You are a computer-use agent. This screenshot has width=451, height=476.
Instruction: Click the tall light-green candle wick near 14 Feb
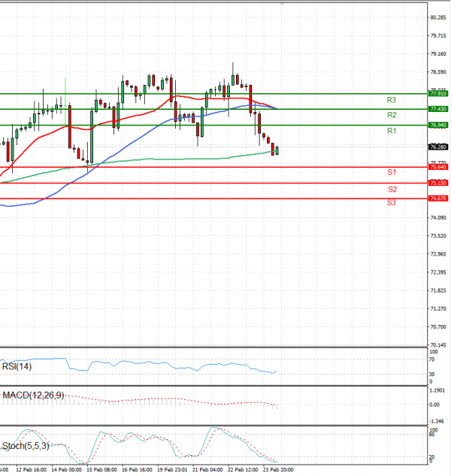tap(65, 102)
